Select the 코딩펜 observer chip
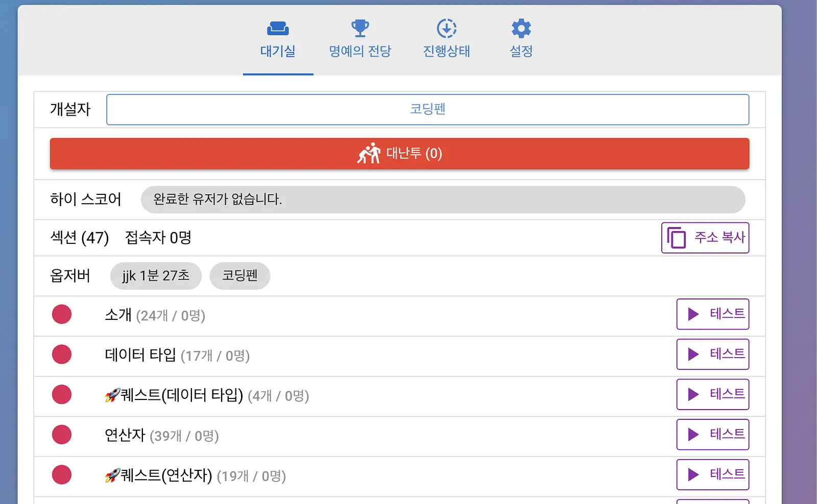The height and width of the screenshot is (504, 817). (x=240, y=276)
